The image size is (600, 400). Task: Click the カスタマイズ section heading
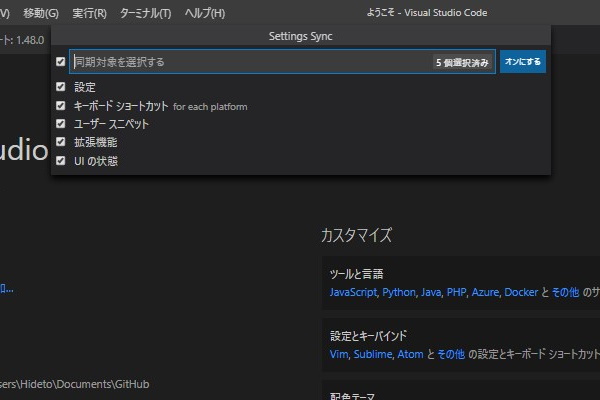point(356,235)
